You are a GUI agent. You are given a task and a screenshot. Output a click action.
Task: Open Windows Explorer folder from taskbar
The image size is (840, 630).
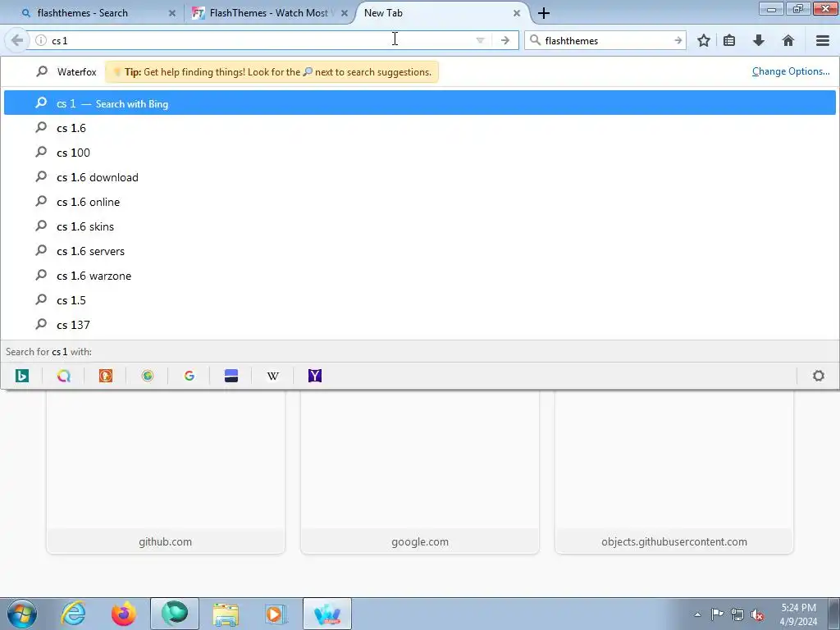click(x=226, y=614)
